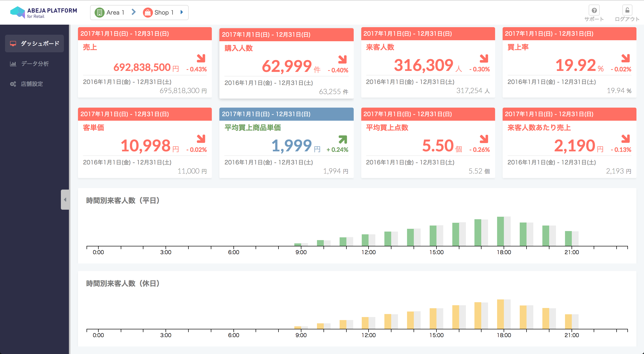Click the 5.50 平均買上点数 value

(x=438, y=146)
